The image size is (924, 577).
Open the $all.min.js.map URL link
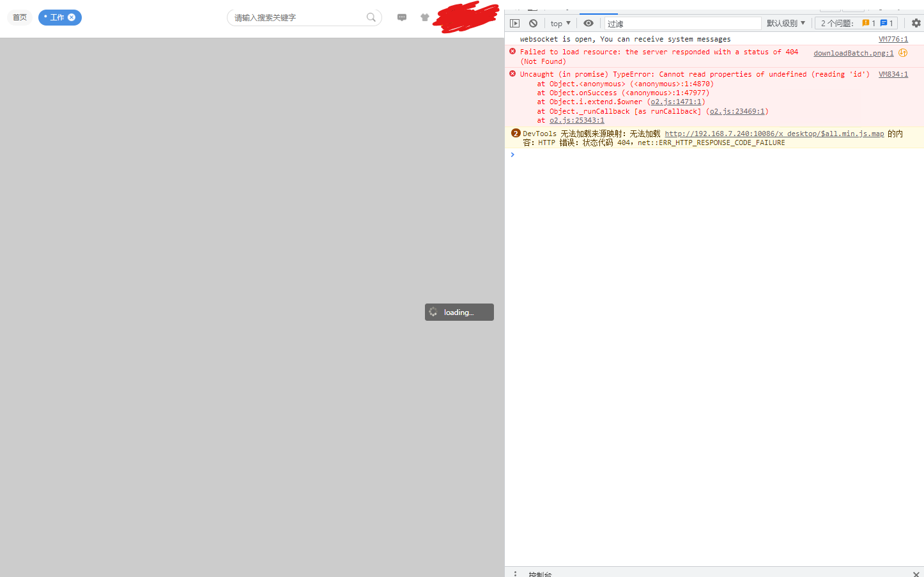click(774, 134)
